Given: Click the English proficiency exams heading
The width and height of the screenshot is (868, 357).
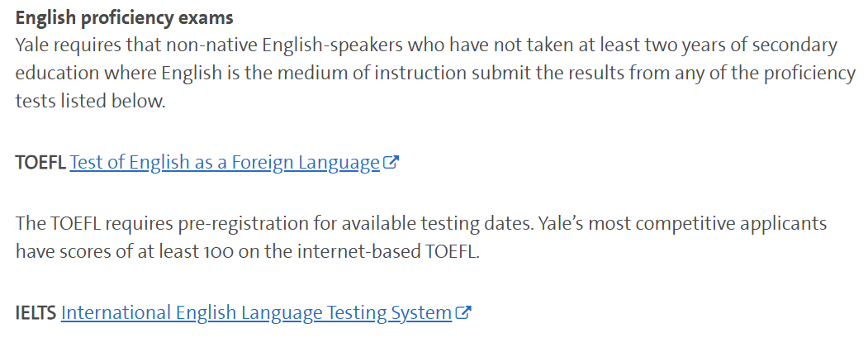Looking at the screenshot, I should 125,17.
